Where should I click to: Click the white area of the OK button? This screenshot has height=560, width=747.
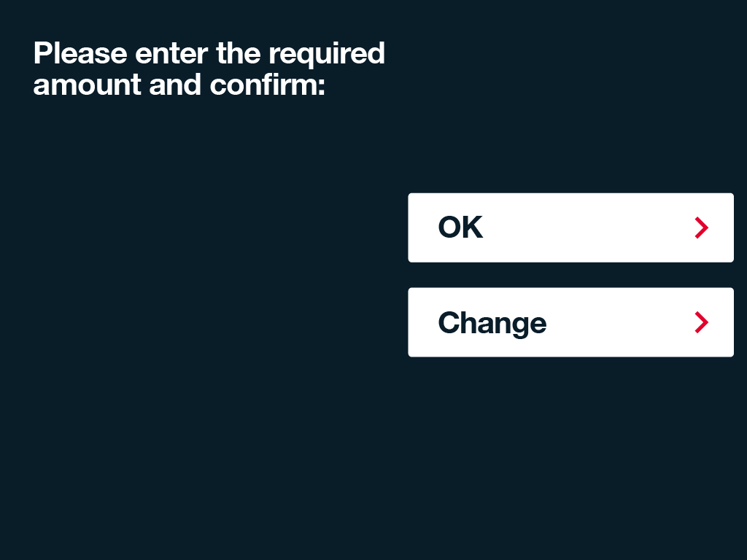click(570, 227)
